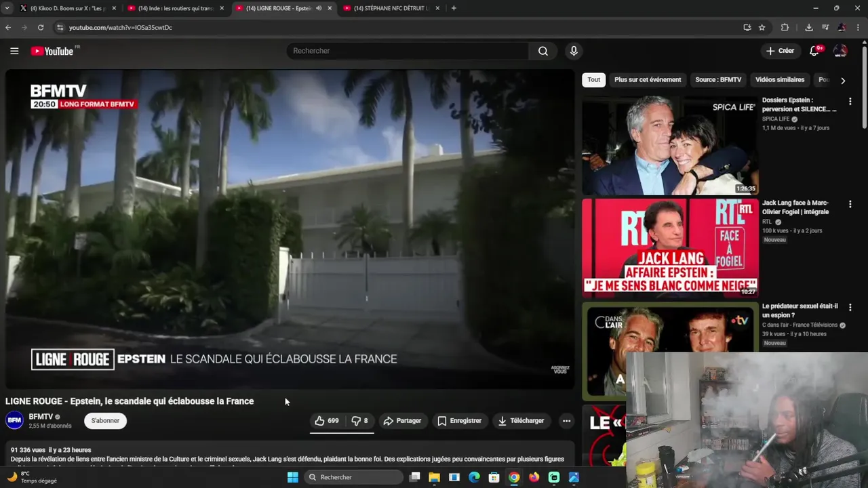Screen dimensions: 868x488
Task: Open a new browser tab
Action: 454,8
